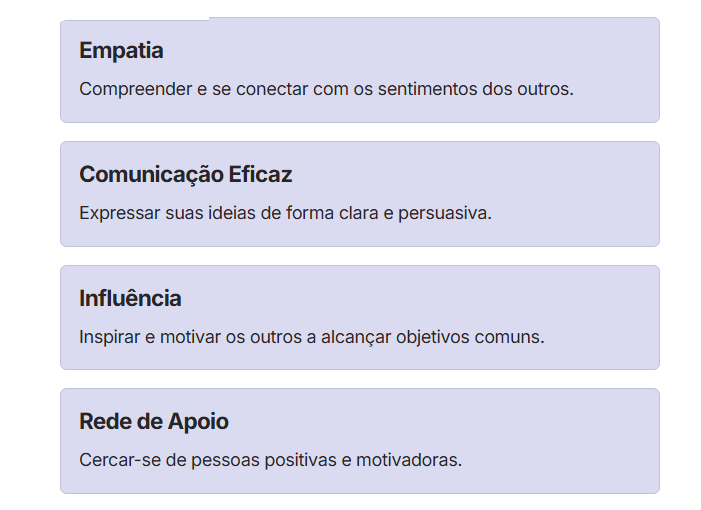Open the Influência card
The width and height of the screenshot is (701, 510).
[360, 318]
